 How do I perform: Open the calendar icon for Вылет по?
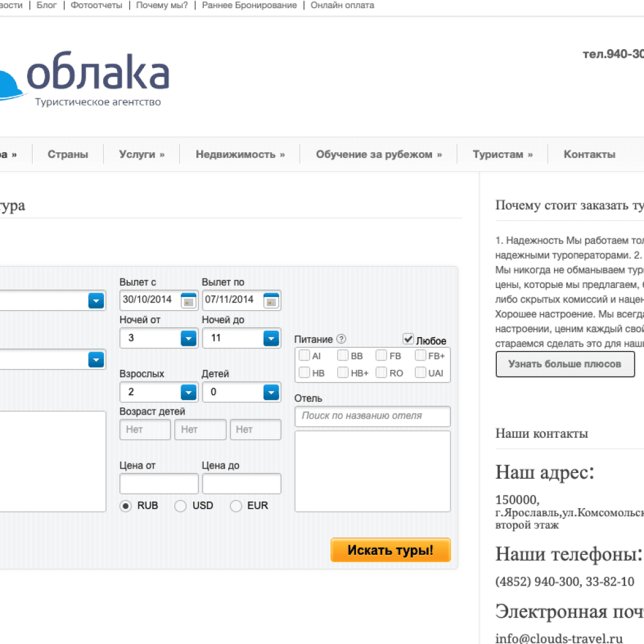point(271,301)
